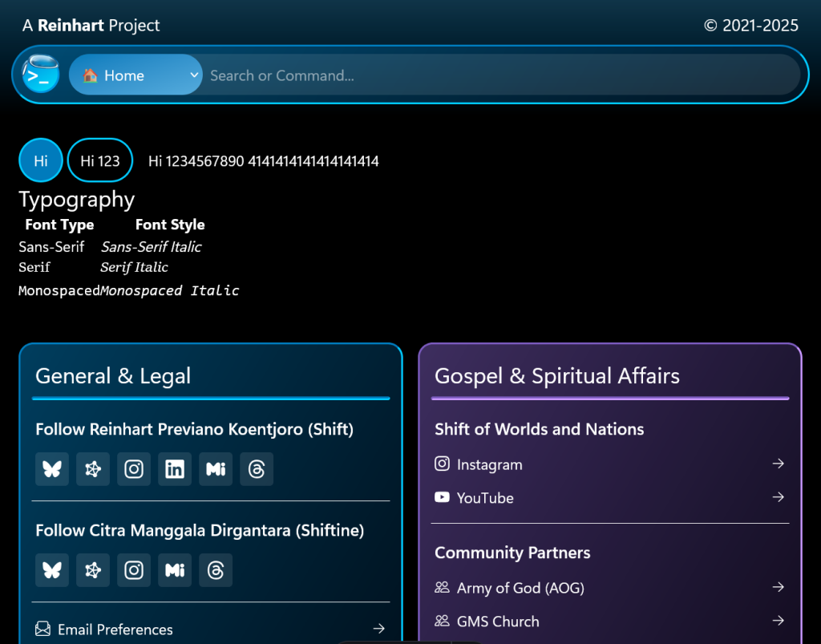This screenshot has height=644, width=821.
Task: Click the Bluesky icon under Citra (Shiftine)
Action: (52, 570)
